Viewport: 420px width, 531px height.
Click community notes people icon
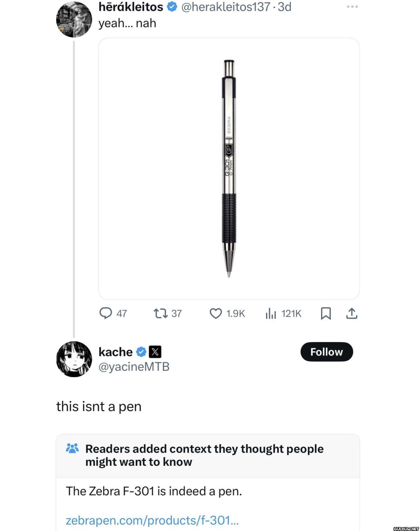(x=72, y=448)
